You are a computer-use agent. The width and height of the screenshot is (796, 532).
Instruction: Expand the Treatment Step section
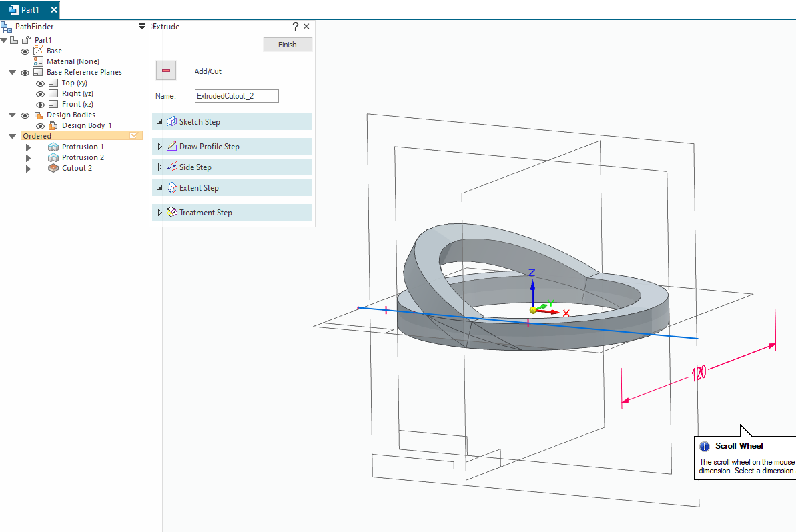[160, 213]
